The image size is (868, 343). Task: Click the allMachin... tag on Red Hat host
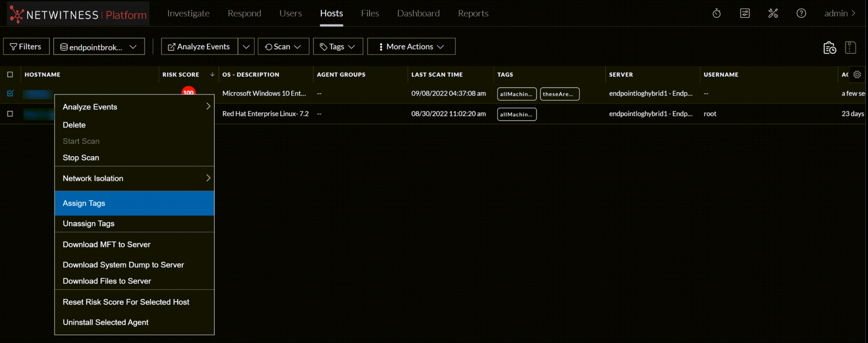(x=517, y=114)
